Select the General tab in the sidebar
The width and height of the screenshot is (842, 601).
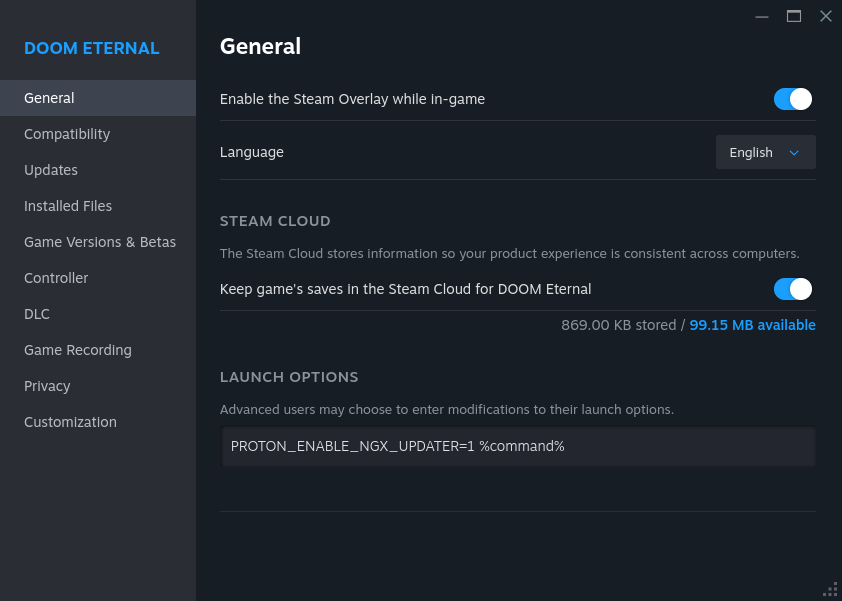49,97
